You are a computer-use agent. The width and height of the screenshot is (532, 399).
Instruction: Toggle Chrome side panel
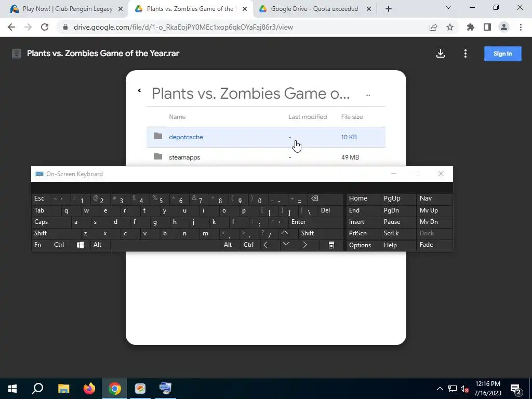pos(487,27)
